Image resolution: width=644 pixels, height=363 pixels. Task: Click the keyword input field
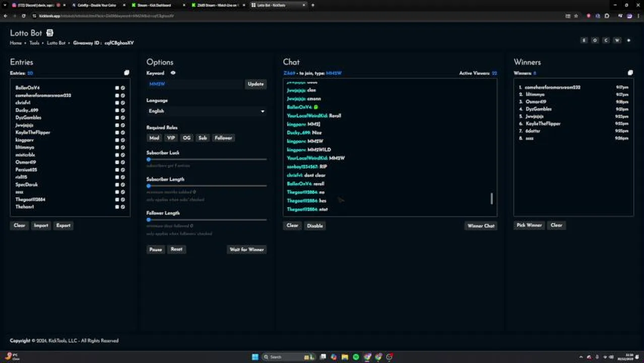[196, 84]
